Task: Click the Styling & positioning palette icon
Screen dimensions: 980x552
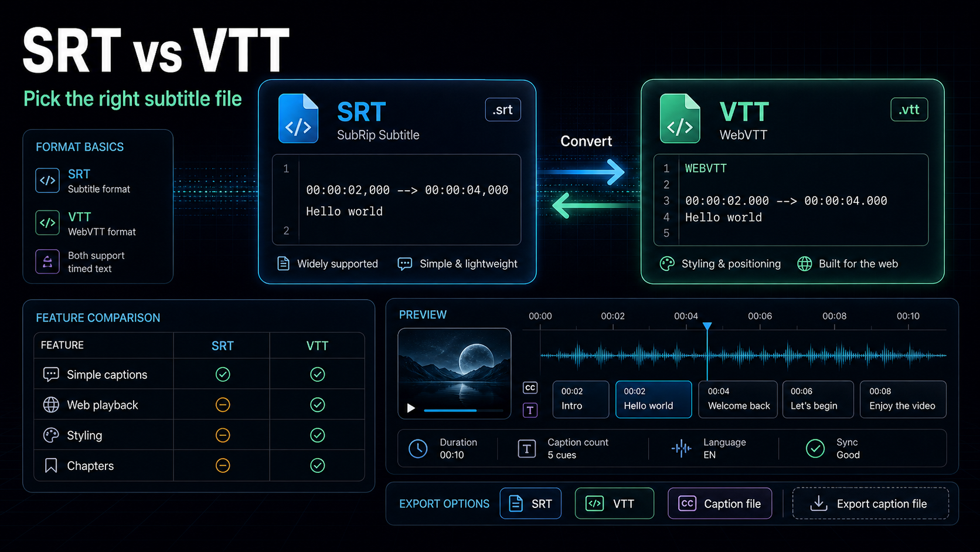Action: (667, 263)
